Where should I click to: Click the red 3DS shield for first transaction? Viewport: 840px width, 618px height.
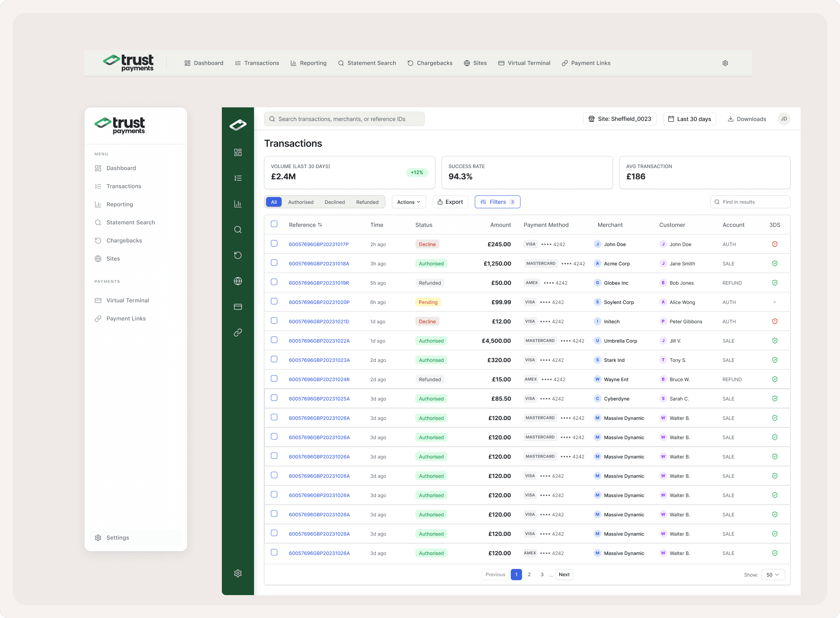[774, 244]
